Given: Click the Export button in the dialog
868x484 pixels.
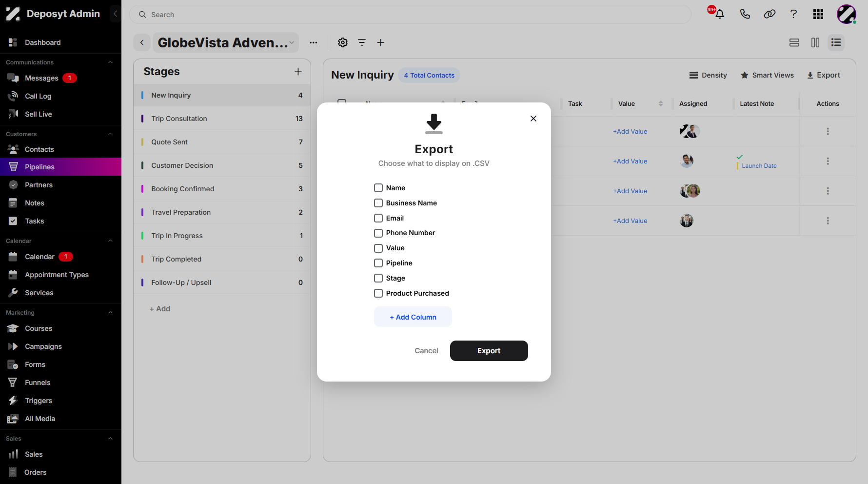Looking at the screenshot, I should click(x=489, y=351).
